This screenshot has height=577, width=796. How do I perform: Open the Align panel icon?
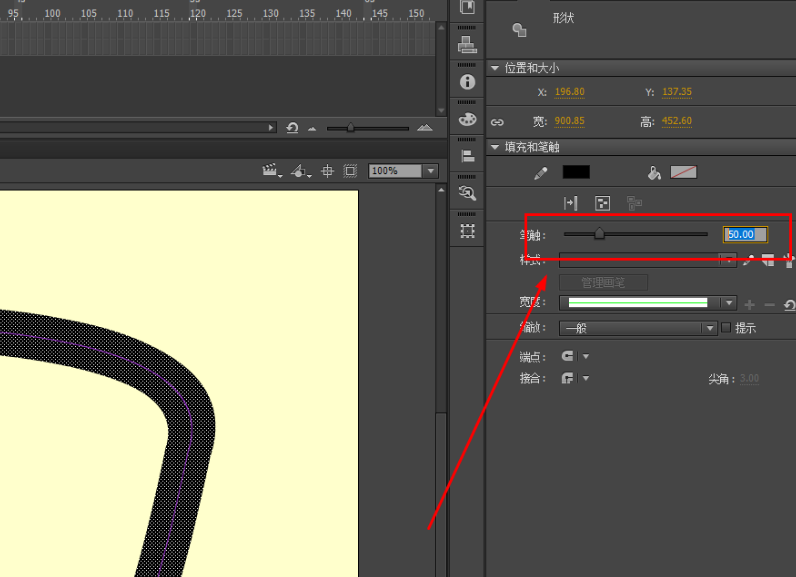point(467,156)
